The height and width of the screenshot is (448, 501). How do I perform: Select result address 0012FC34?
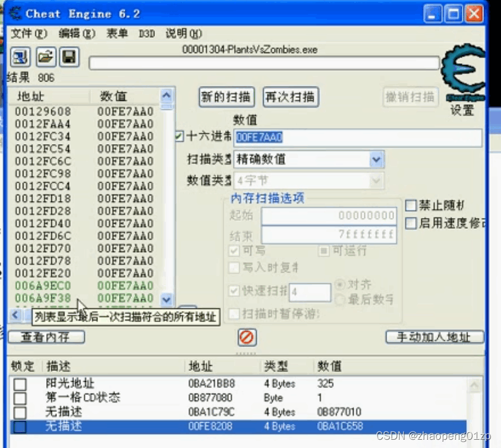[x=43, y=136]
